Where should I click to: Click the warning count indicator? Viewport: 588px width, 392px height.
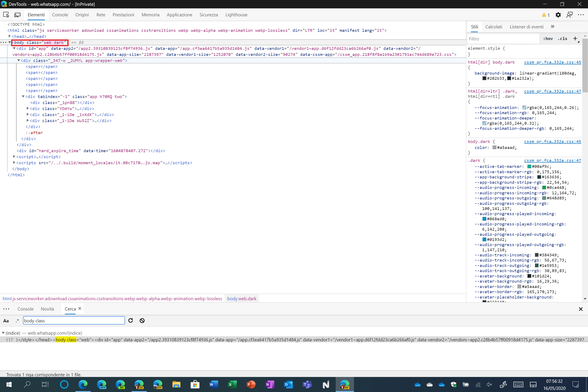[x=545, y=15]
